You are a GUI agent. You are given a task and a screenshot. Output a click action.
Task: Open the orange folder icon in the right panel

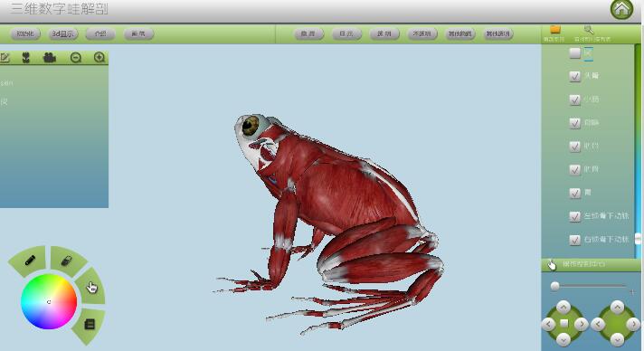555,29
